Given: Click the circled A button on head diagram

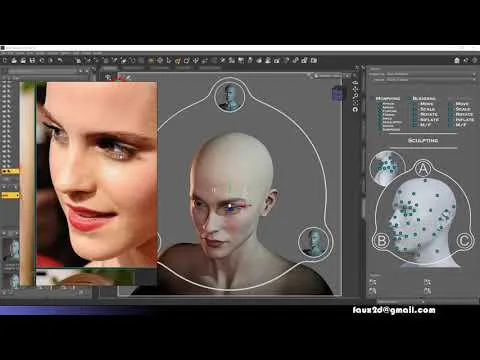Looking at the screenshot, I should pyautogui.click(x=423, y=169).
